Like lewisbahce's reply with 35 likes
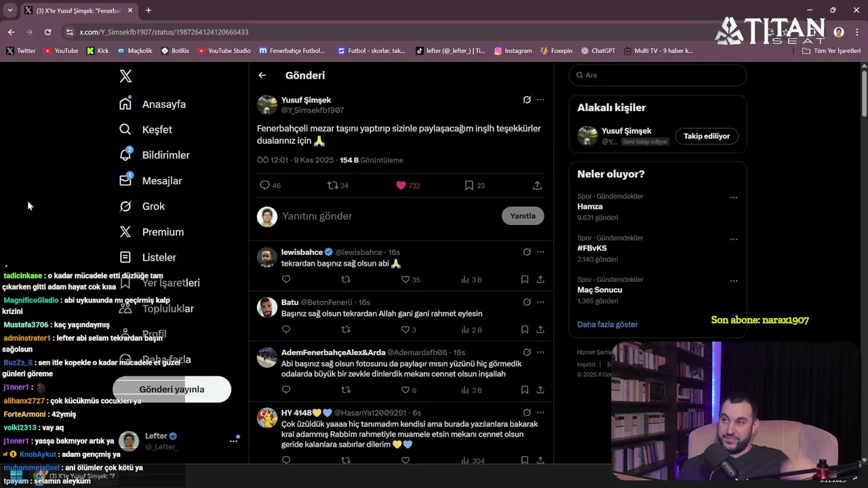 406,279
